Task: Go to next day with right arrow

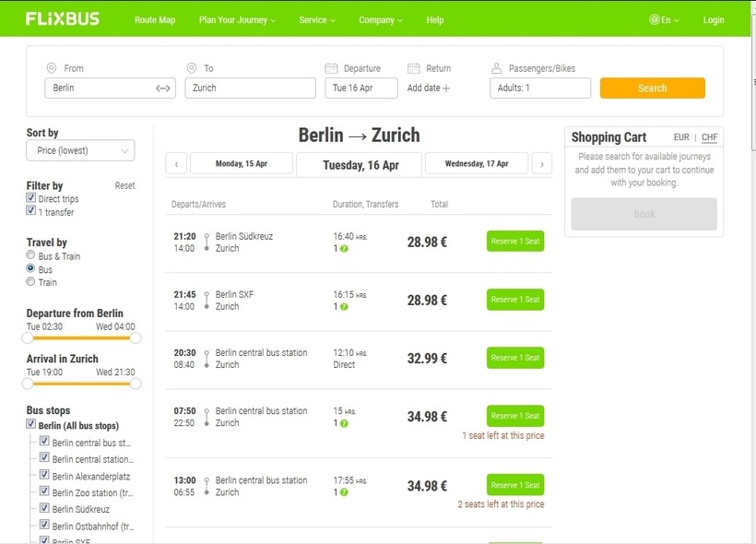Action: (542, 164)
